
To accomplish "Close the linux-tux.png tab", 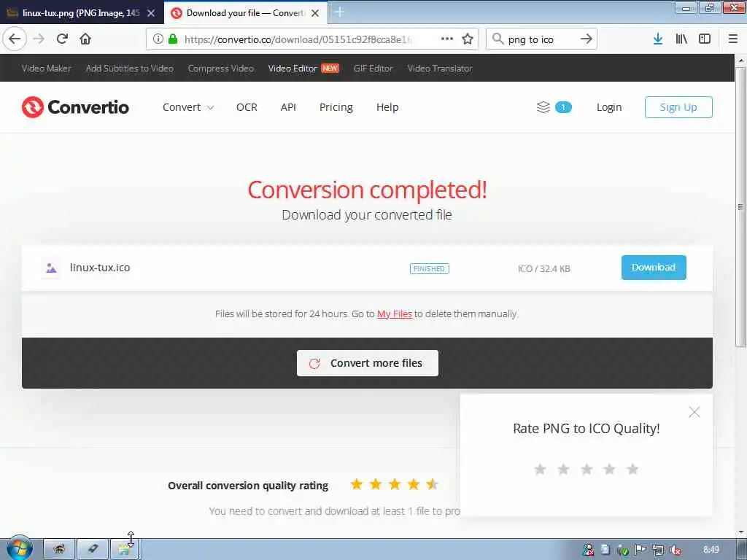I will pyautogui.click(x=151, y=13).
